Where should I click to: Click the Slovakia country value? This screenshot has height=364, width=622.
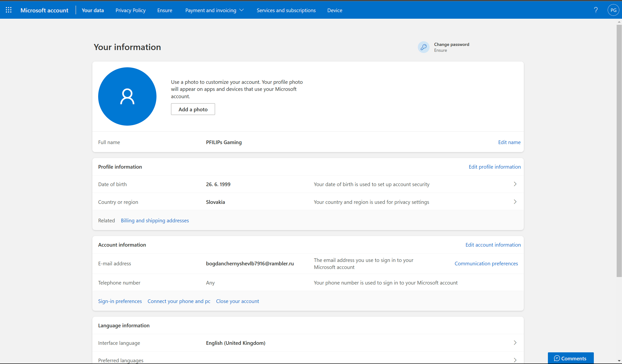(216, 202)
